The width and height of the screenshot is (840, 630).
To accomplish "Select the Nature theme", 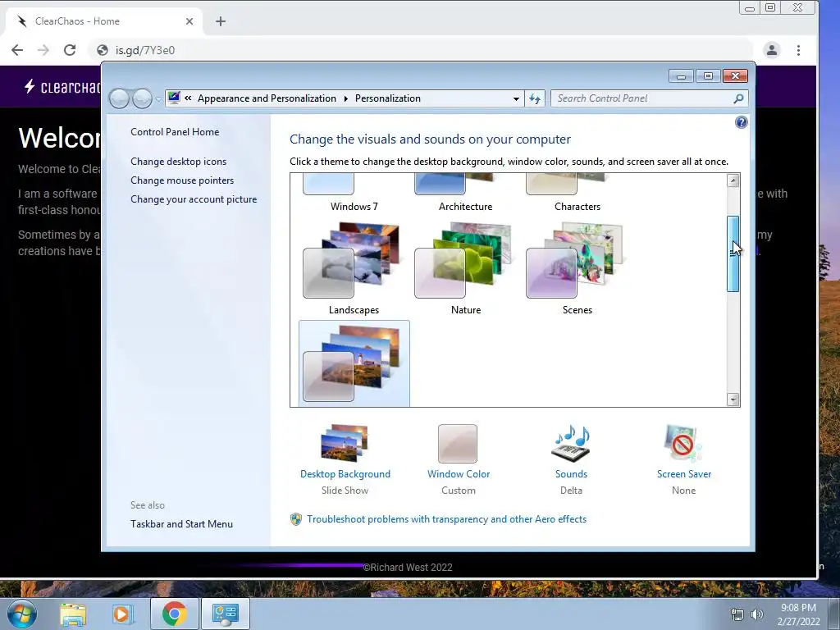I will (466, 269).
